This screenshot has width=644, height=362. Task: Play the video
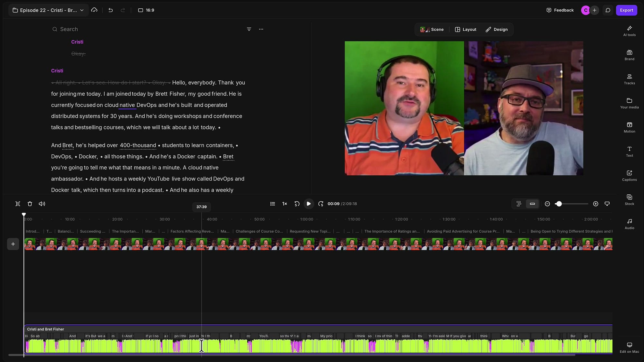pos(308,204)
